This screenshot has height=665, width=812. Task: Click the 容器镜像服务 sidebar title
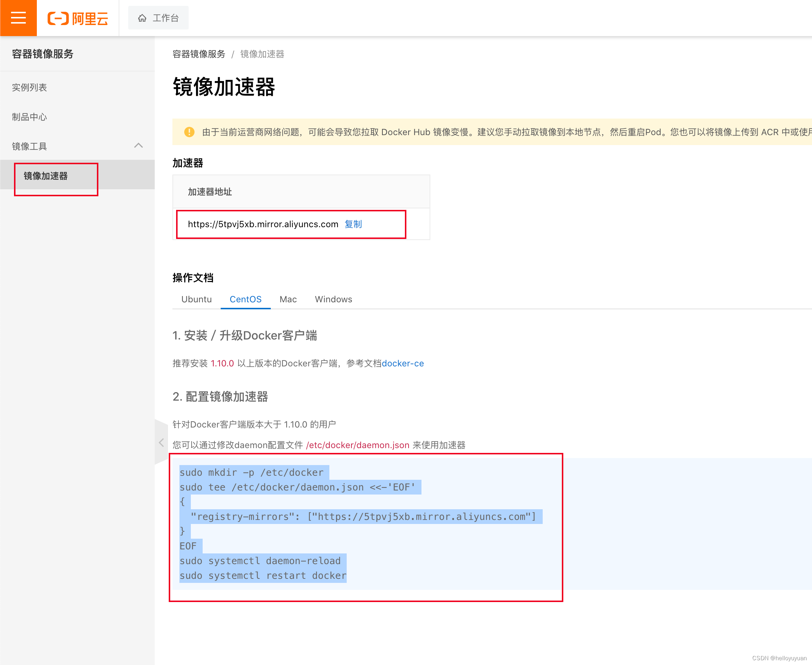(42, 54)
